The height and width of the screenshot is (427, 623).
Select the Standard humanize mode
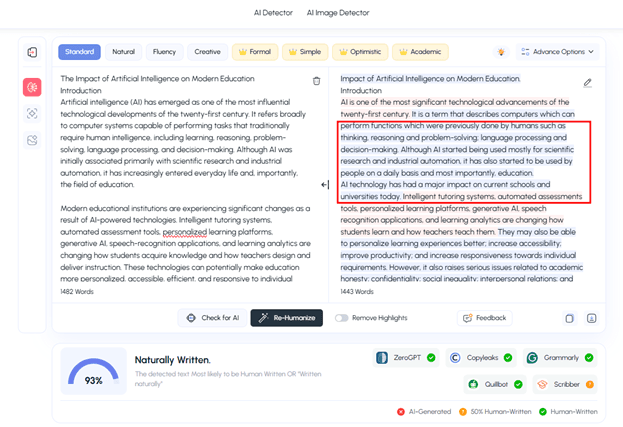[79, 52]
